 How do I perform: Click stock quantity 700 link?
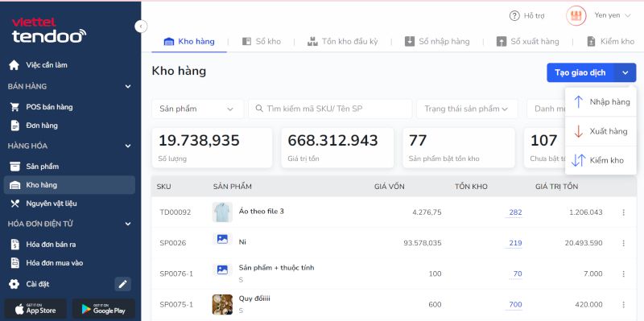click(515, 305)
